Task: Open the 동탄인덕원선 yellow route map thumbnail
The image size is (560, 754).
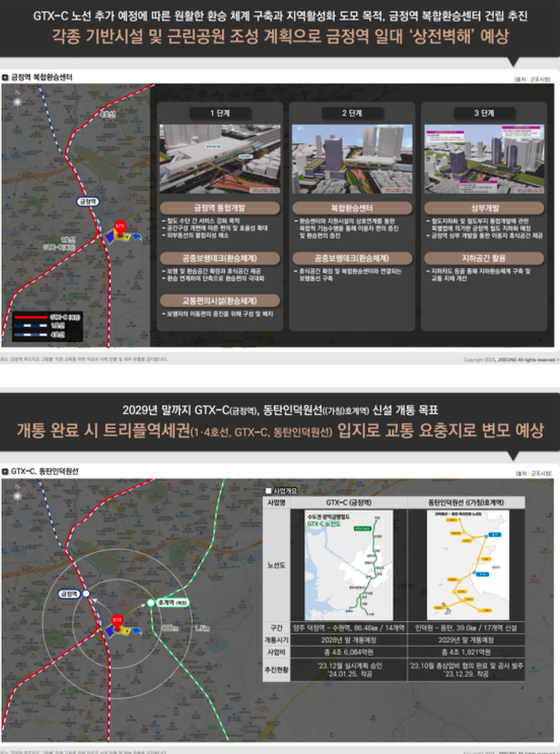Action: pos(468,565)
